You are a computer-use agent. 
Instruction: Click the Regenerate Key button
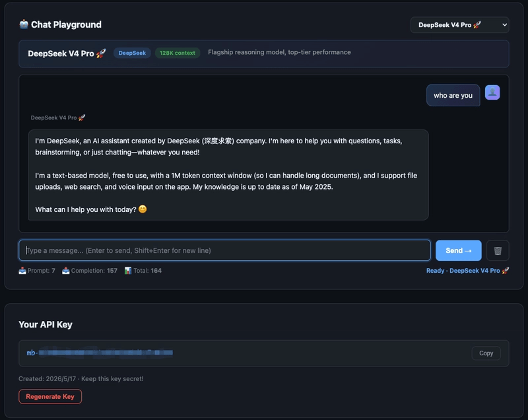tap(50, 396)
